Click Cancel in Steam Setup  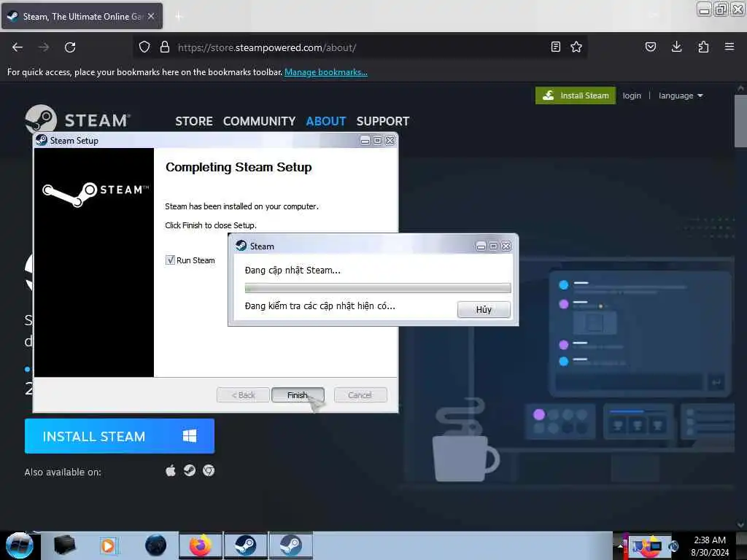pos(360,395)
